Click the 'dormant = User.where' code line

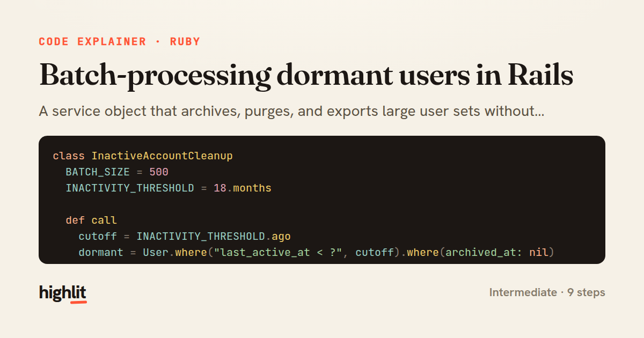tap(316, 252)
